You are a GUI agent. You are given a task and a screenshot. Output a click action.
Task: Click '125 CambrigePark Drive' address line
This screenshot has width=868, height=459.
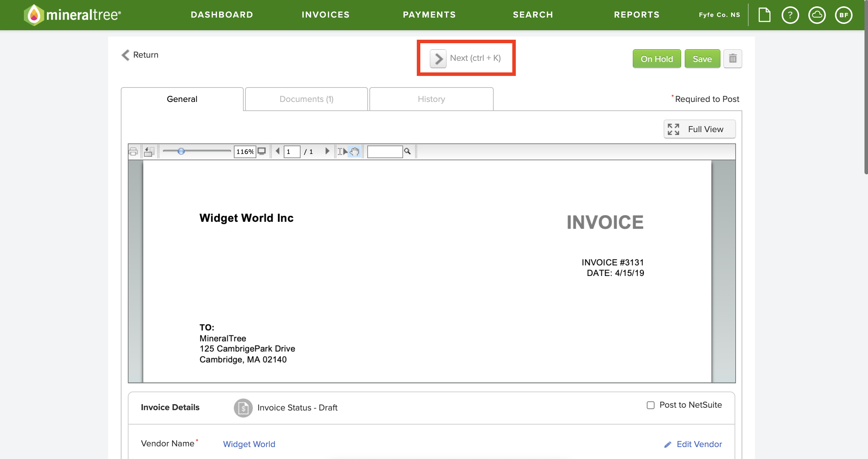[247, 349]
